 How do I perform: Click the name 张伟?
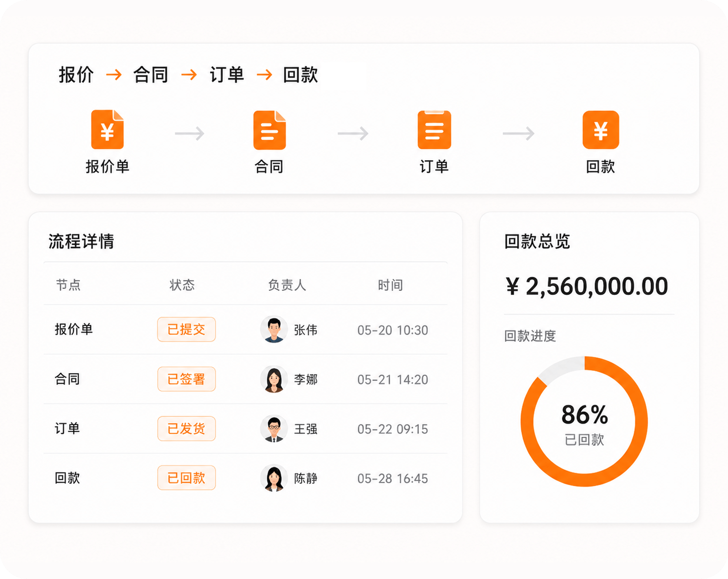tap(306, 330)
